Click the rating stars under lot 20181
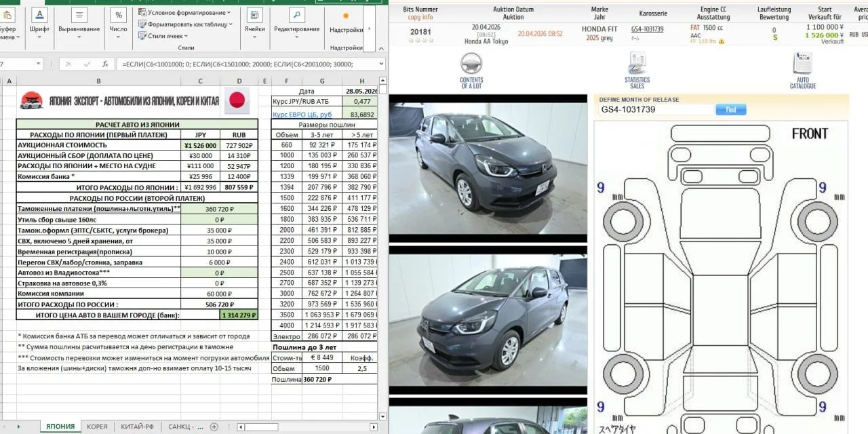Viewport: 868px width, 434px height. click(420, 40)
